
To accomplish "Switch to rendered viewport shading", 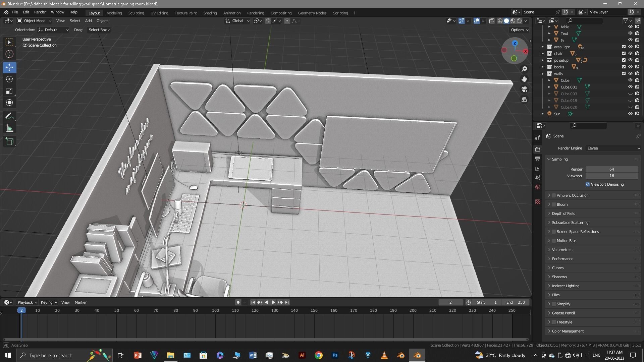I will pyautogui.click(x=519, y=21).
